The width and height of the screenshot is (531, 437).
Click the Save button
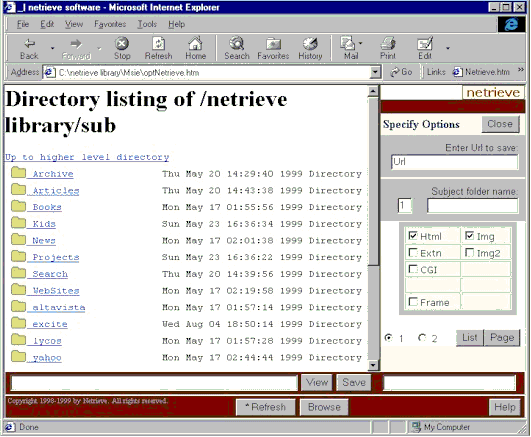(354, 382)
